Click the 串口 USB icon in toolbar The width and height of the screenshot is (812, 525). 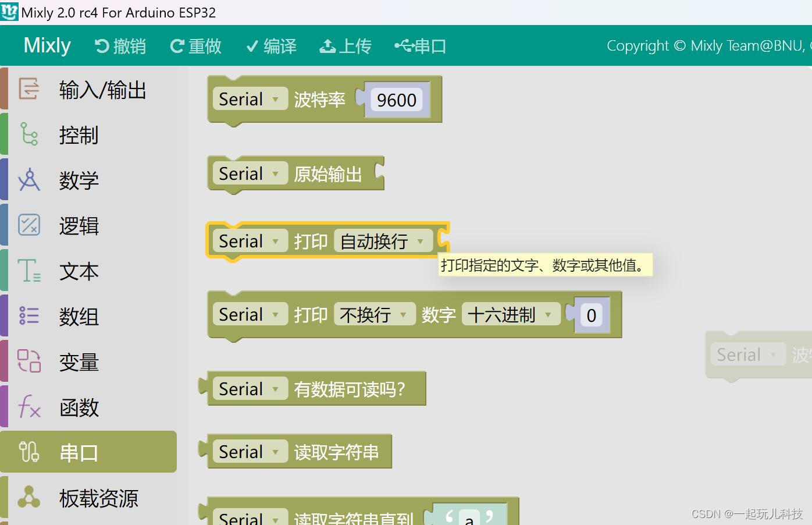pos(404,45)
